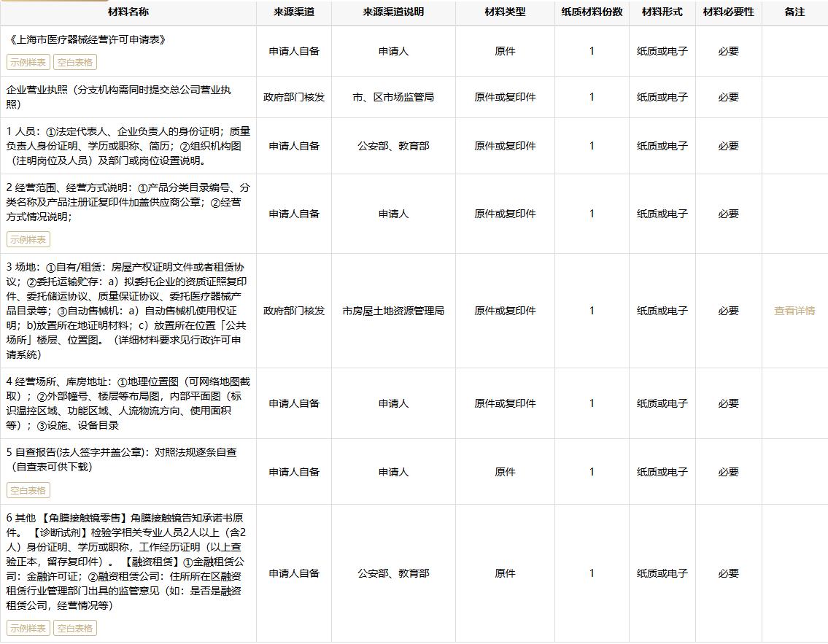Click 材料必要性 column header
Viewport: 828px width, 644px height.
pos(729,12)
